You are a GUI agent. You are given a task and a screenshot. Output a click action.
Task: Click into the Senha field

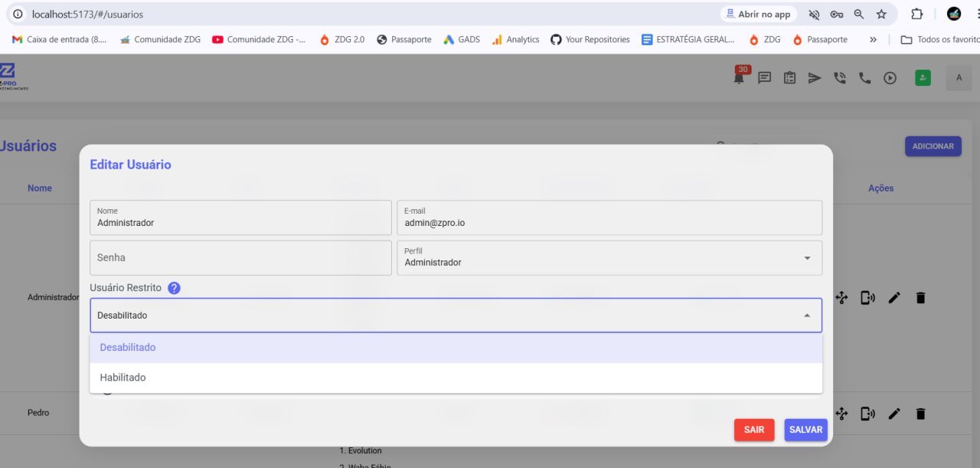click(x=240, y=258)
